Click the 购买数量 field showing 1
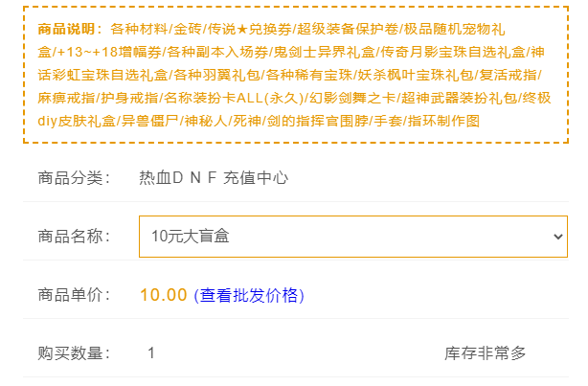This screenshot has width=588, height=386. pyautogui.click(x=151, y=353)
